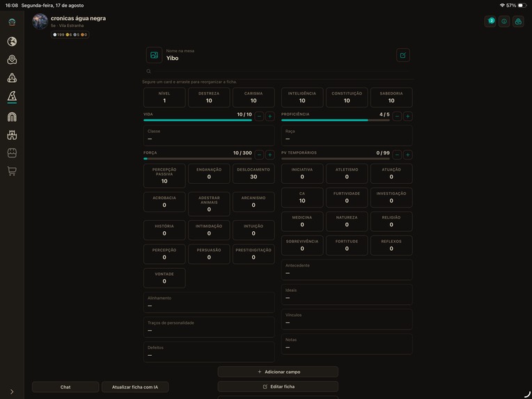Screen dimensions: 532x399
Task: Select the Sabedoria card
Action: [x=391, y=97]
